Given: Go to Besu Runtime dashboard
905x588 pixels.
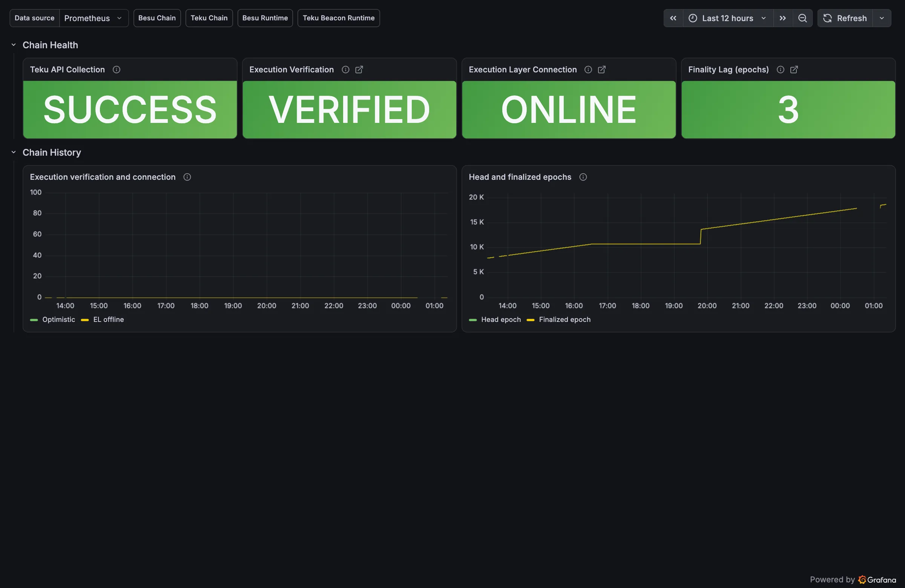Looking at the screenshot, I should tap(265, 18).
